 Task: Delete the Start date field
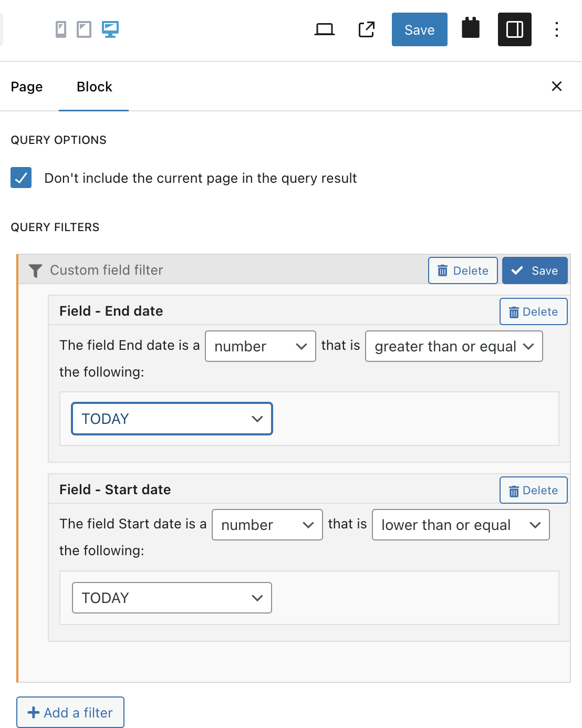(533, 490)
